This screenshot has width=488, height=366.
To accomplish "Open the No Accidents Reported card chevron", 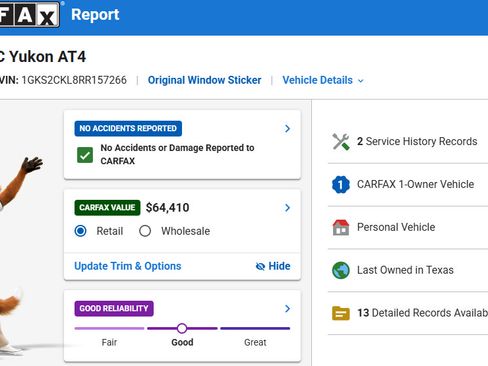I will pyautogui.click(x=287, y=129).
